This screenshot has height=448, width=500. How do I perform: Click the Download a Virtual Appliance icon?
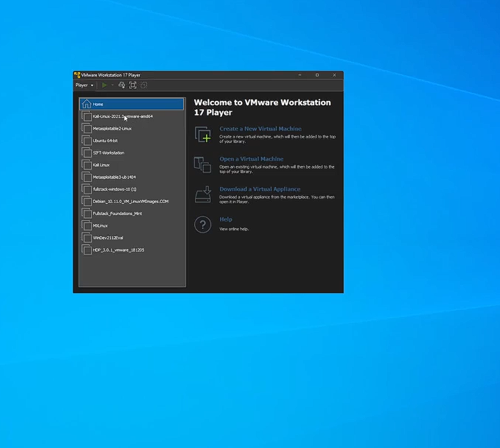[203, 194]
